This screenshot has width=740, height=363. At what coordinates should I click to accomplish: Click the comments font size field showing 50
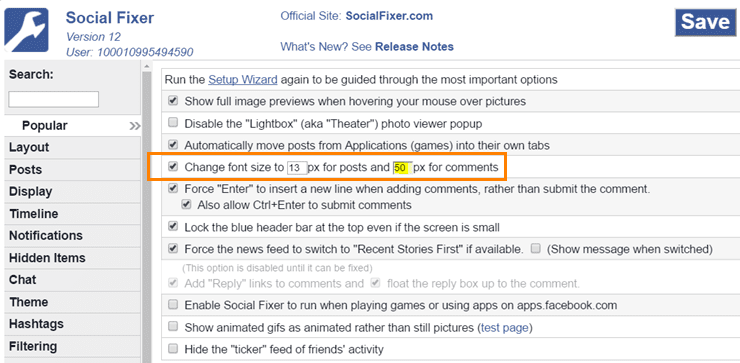pyautogui.click(x=403, y=168)
